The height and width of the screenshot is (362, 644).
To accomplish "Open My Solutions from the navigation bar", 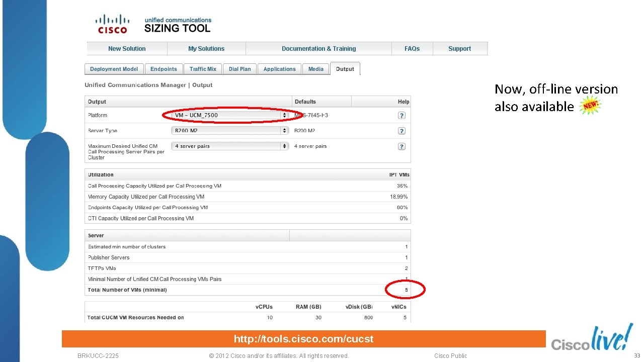I will [206, 48].
